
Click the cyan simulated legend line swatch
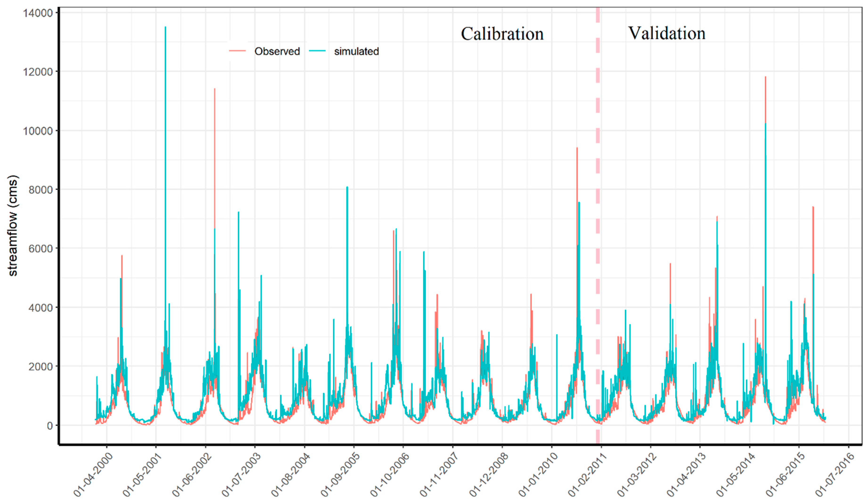tap(317, 51)
